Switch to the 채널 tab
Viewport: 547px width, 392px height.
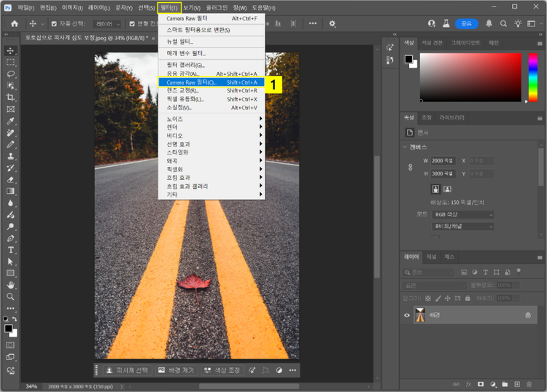point(432,256)
